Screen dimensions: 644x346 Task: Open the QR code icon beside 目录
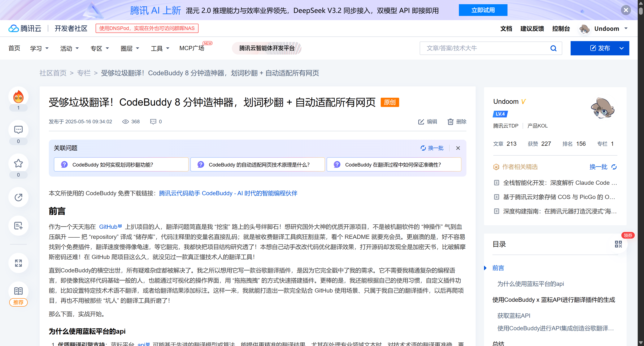[x=618, y=244]
